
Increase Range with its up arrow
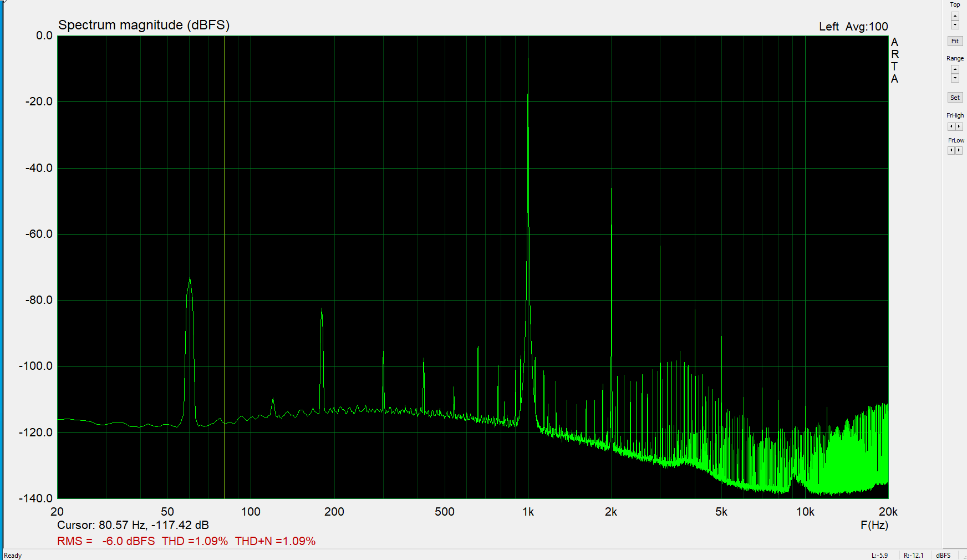(x=955, y=69)
